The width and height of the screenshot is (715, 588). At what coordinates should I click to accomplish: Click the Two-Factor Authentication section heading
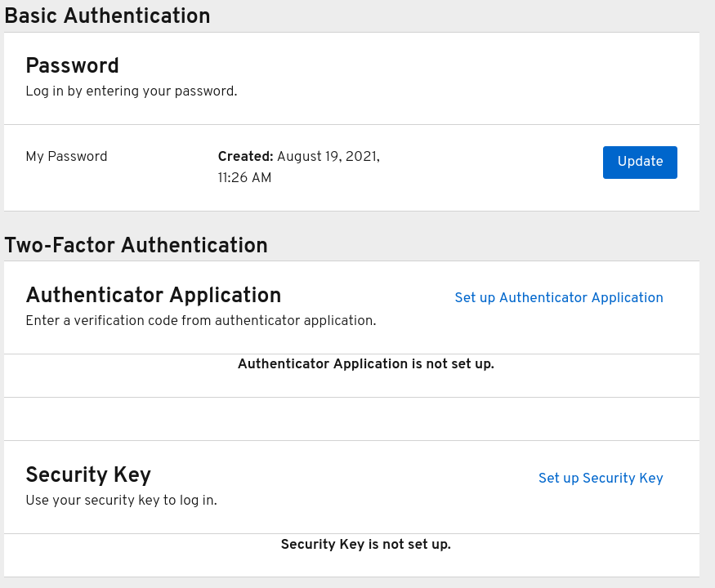click(136, 246)
